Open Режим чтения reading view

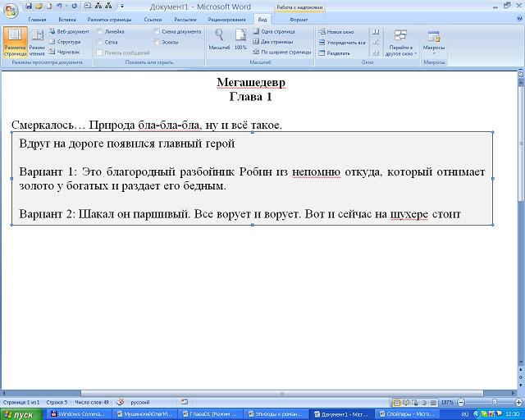[x=37, y=41]
